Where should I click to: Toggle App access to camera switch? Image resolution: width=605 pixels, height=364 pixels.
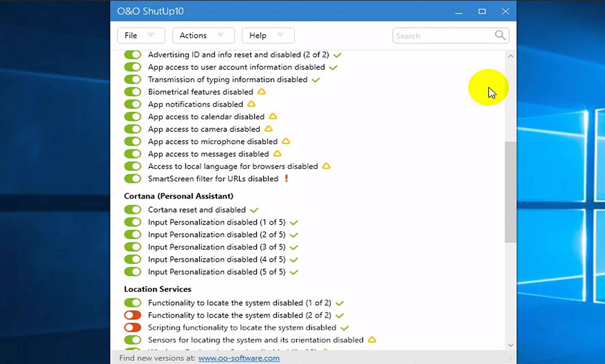tap(133, 129)
